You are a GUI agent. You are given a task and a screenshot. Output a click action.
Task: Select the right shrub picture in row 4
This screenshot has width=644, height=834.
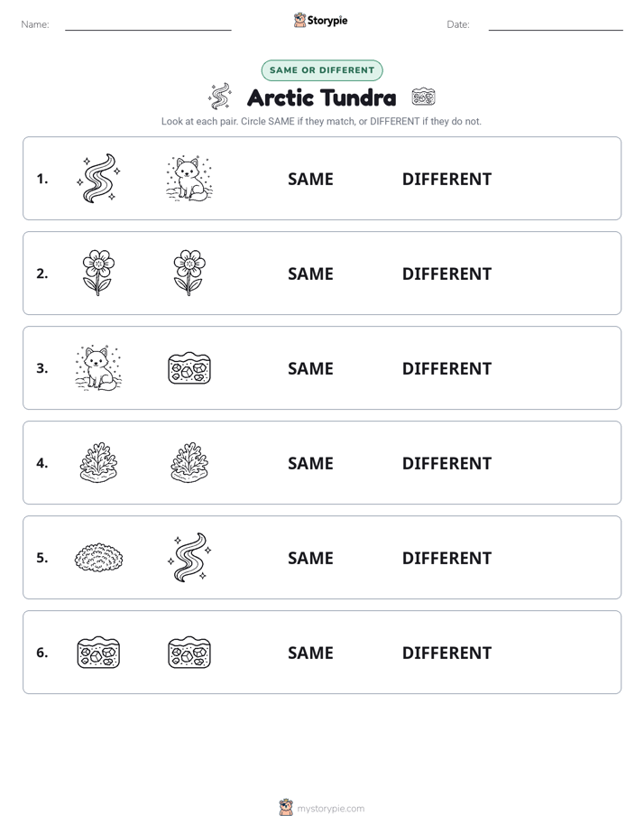(189, 463)
